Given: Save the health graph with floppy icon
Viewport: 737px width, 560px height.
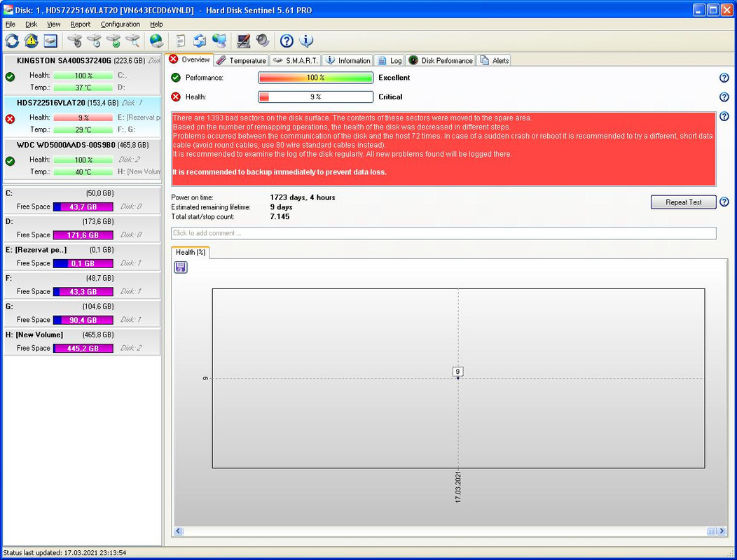Looking at the screenshot, I should (181, 267).
